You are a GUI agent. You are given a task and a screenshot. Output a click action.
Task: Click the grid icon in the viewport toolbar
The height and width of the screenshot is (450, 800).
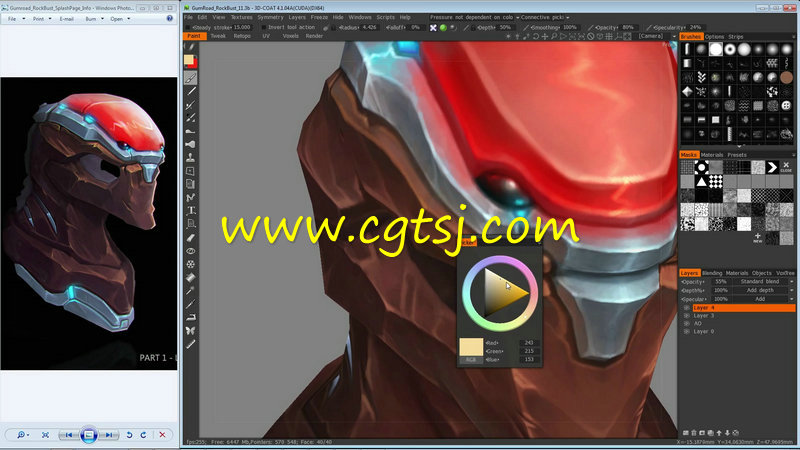609,36
